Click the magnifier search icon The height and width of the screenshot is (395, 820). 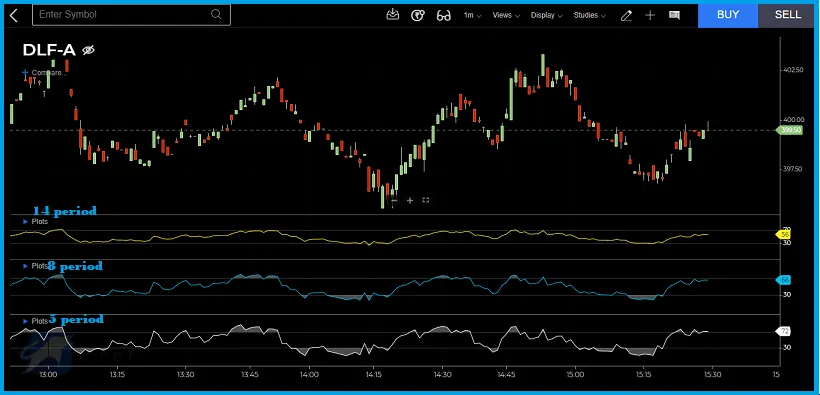pos(216,15)
